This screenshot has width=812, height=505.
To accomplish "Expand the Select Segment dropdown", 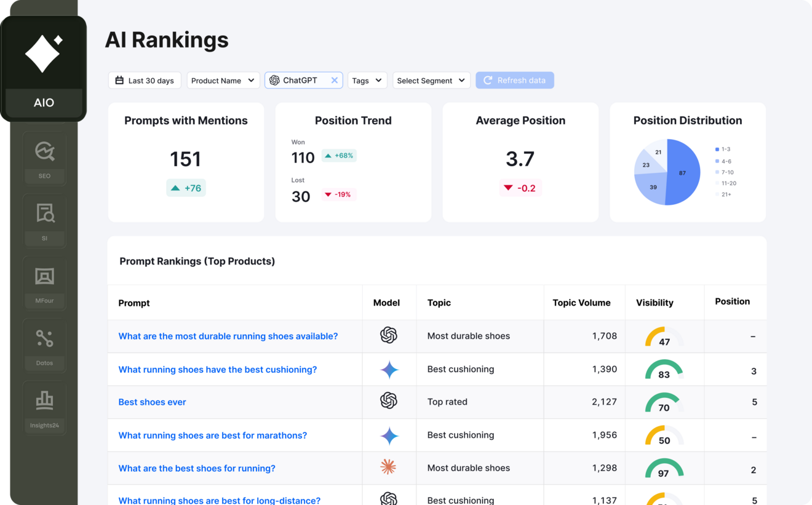I will pyautogui.click(x=431, y=81).
